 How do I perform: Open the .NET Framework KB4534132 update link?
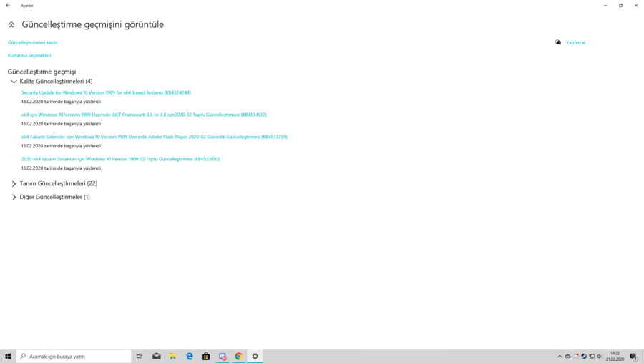coord(144,115)
